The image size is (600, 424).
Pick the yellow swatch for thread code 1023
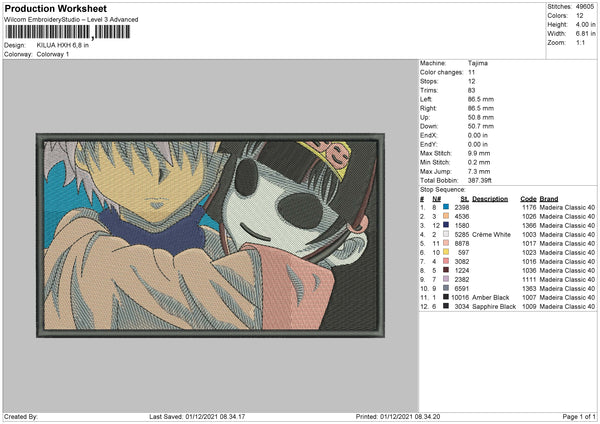[446, 252]
